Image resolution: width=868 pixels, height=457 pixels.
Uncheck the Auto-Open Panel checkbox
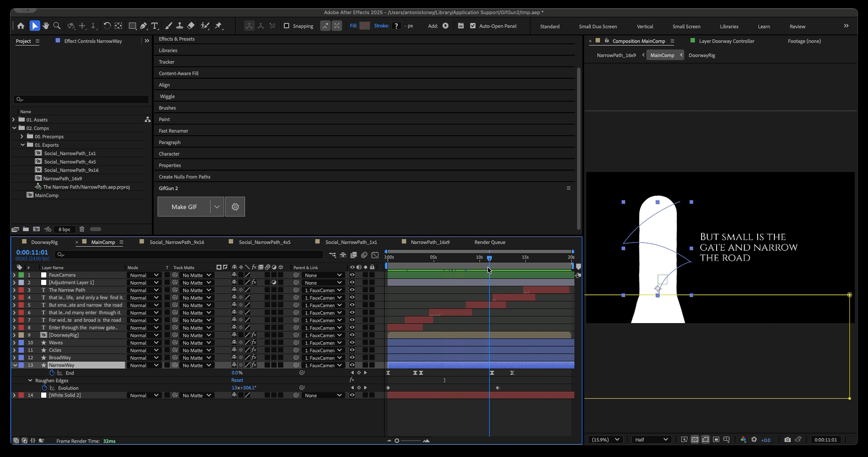coord(473,26)
